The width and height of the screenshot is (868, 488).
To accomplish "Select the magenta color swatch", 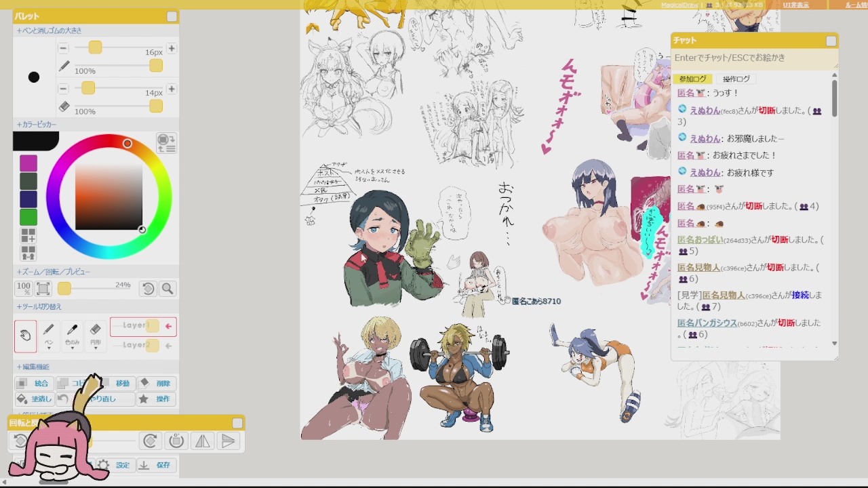I will pos(28,163).
